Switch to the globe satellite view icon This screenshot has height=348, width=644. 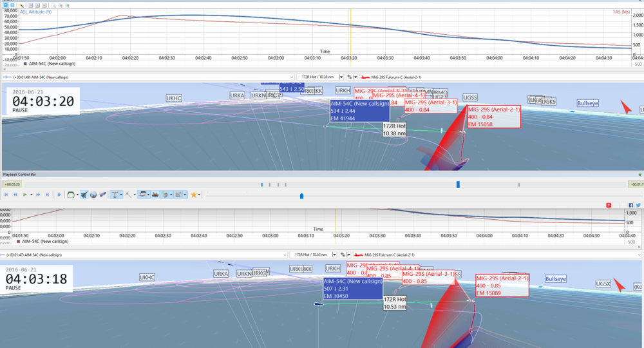pos(93,195)
